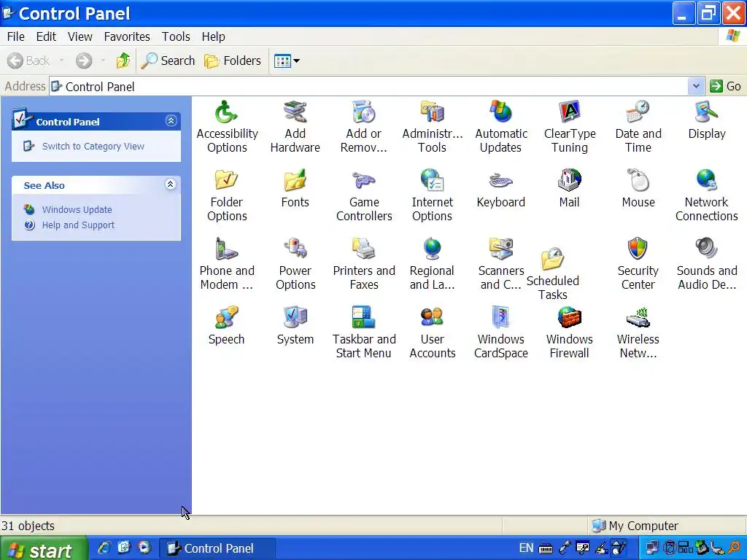Screen dimensions: 747x560
Task: Go up one folder level
Action: click(x=123, y=61)
